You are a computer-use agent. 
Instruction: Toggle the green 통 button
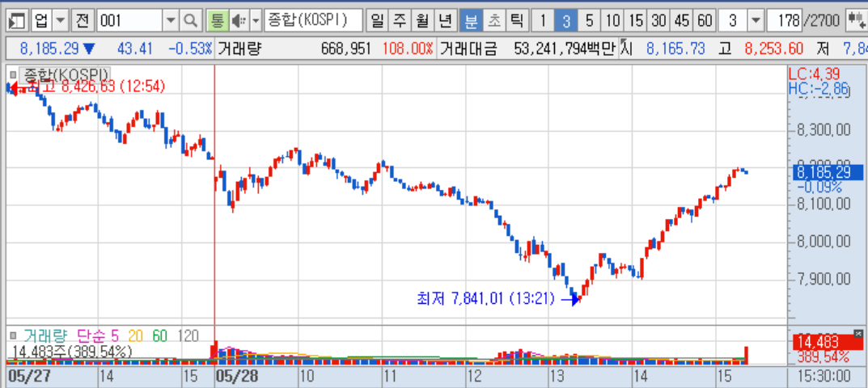[x=217, y=22]
